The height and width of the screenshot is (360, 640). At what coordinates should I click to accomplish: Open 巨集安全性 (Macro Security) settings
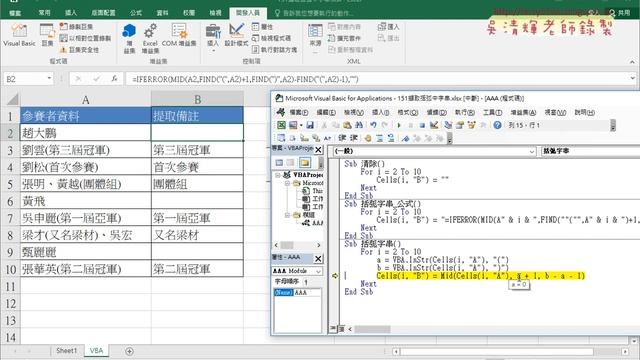(80, 50)
